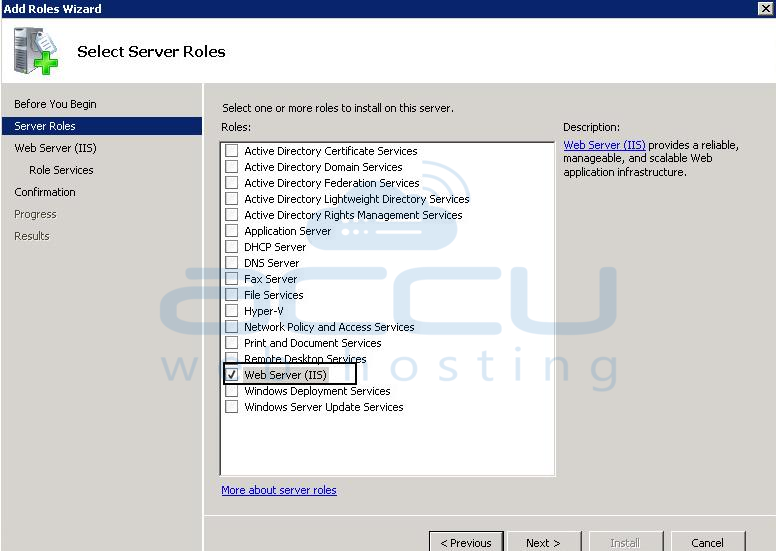The width and height of the screenshot is (776, 551).
Task: Select the Server Roles wizard step
Action: coord(102,126)
